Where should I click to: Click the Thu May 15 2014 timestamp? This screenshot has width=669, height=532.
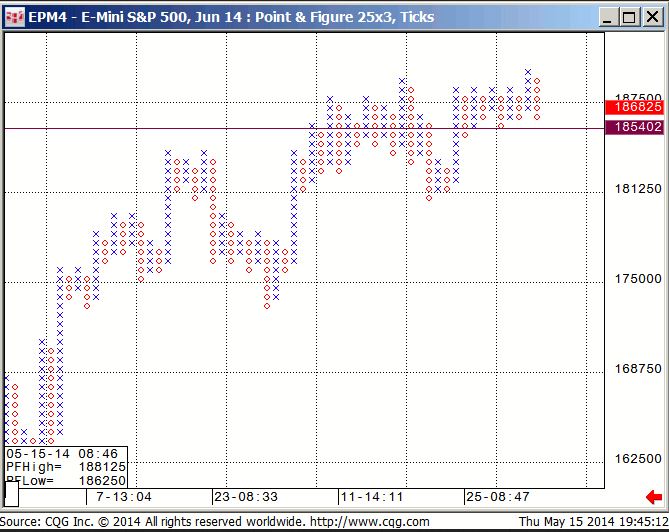pos(592,522)
